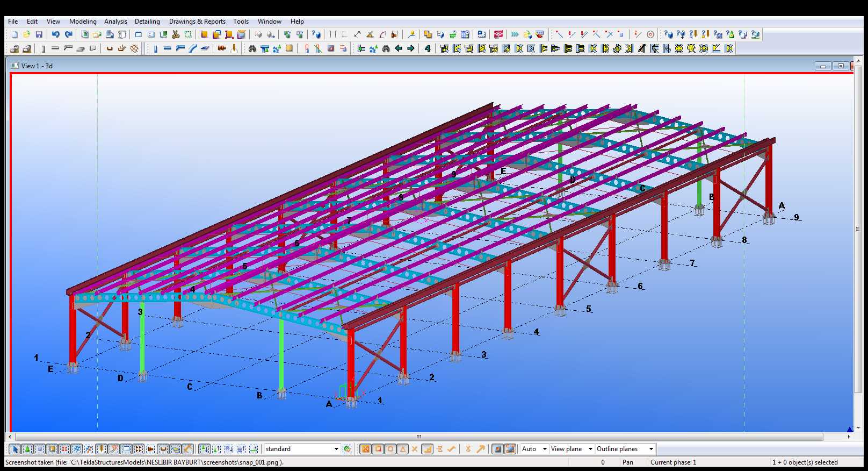
Task: Click the vertical scrollbar of the 3d view
Action: [857, 229]
